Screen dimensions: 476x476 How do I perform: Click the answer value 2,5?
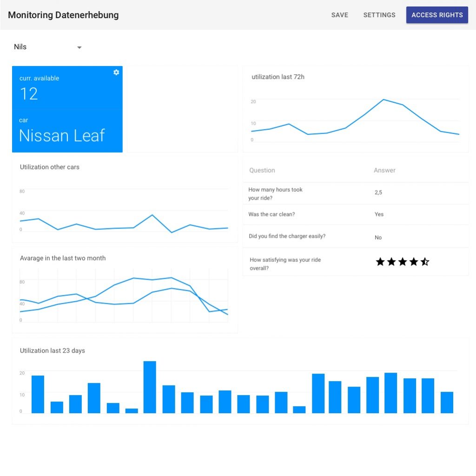click(378, 193)
